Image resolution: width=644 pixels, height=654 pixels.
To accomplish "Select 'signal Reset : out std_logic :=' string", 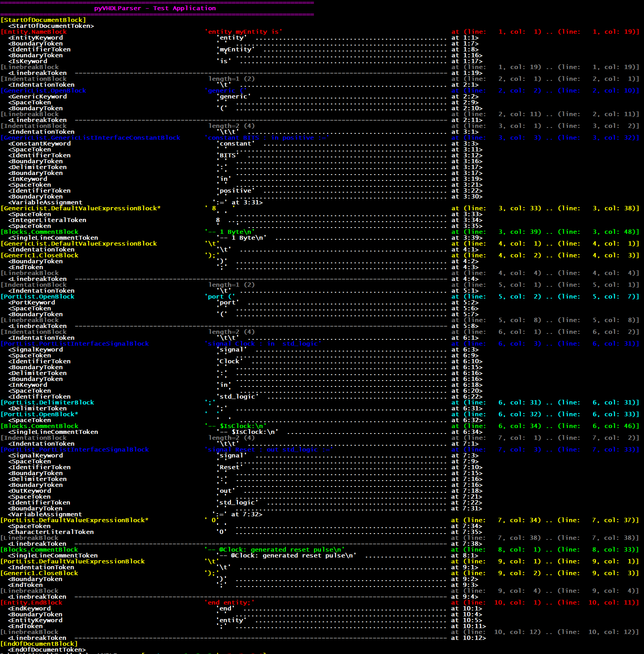I will click(269, 450).
